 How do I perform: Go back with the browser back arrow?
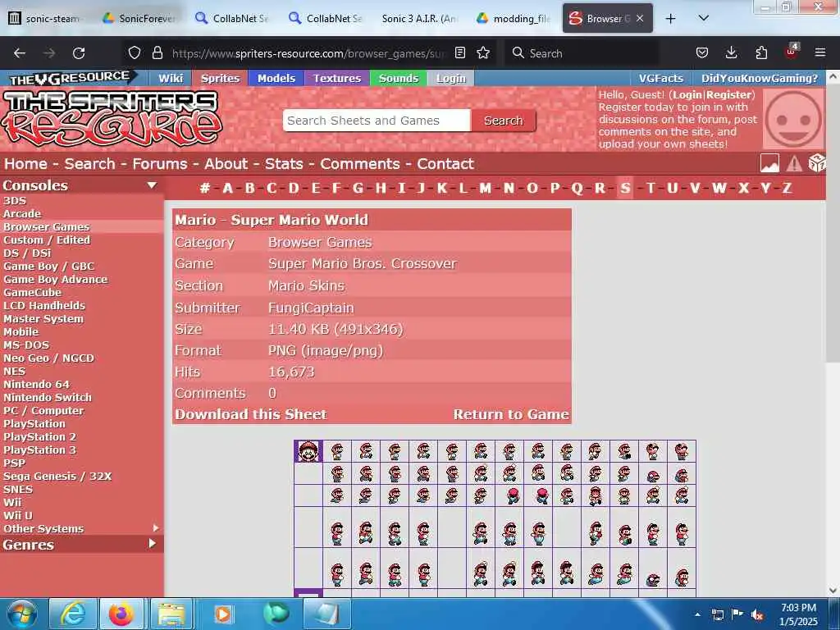(x=20, y=53)
